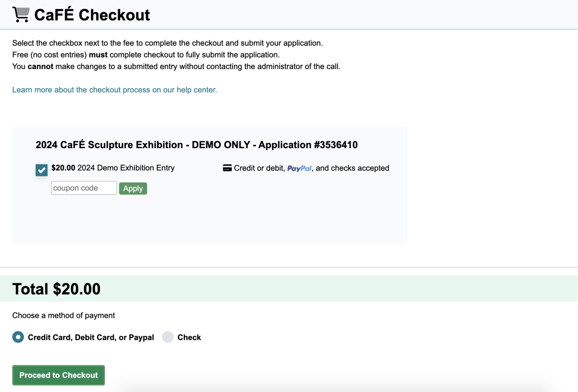The image size is (578, 392).
Task: Click the PayPal logo in accepted payments
Action: 299,169
